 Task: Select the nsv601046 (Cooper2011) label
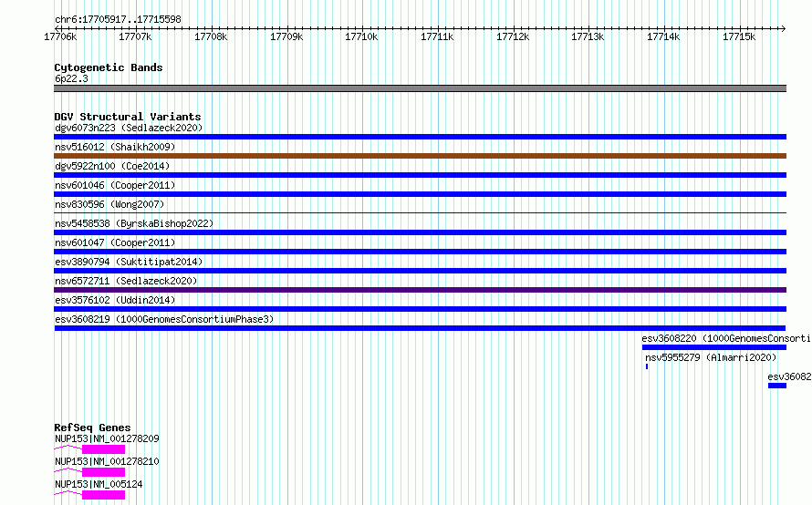coord(115,185)
